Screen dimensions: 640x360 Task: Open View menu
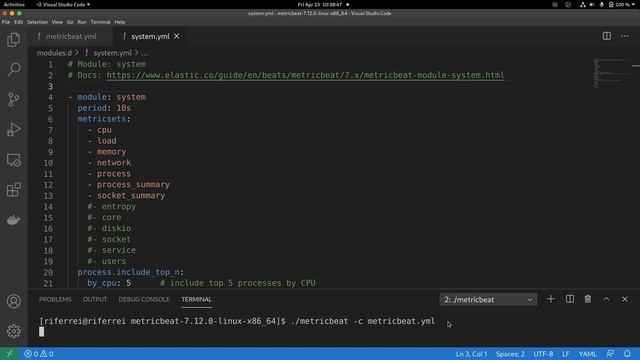tap(57, 22)
